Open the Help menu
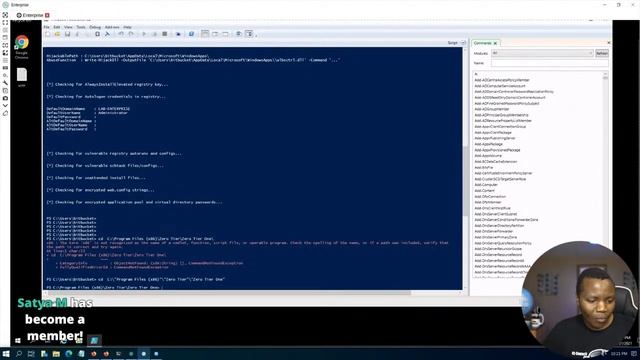Image resolution: width=640 pixels, height=360 pixels. click(x=127, y=27)
